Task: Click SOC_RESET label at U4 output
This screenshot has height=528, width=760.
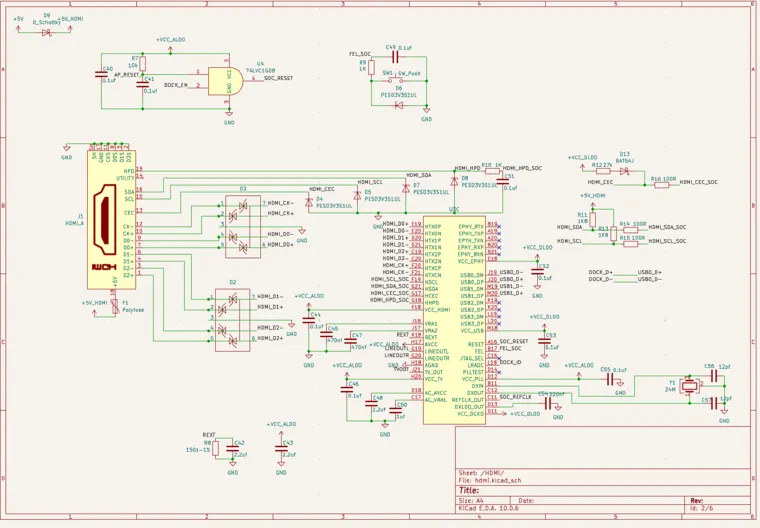Action: click(x=278, y=78)
